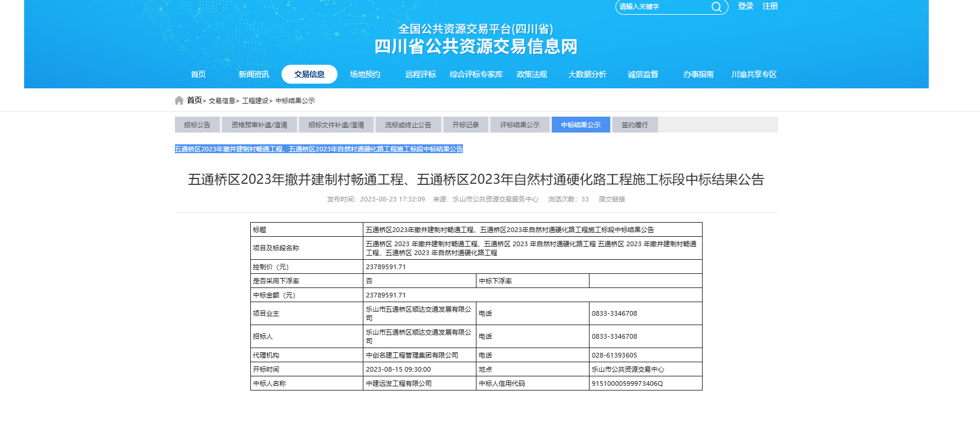Click the 中标人信用代码 label cell
The height and width of the screenshot is (440, 980).
coord(533,383)
